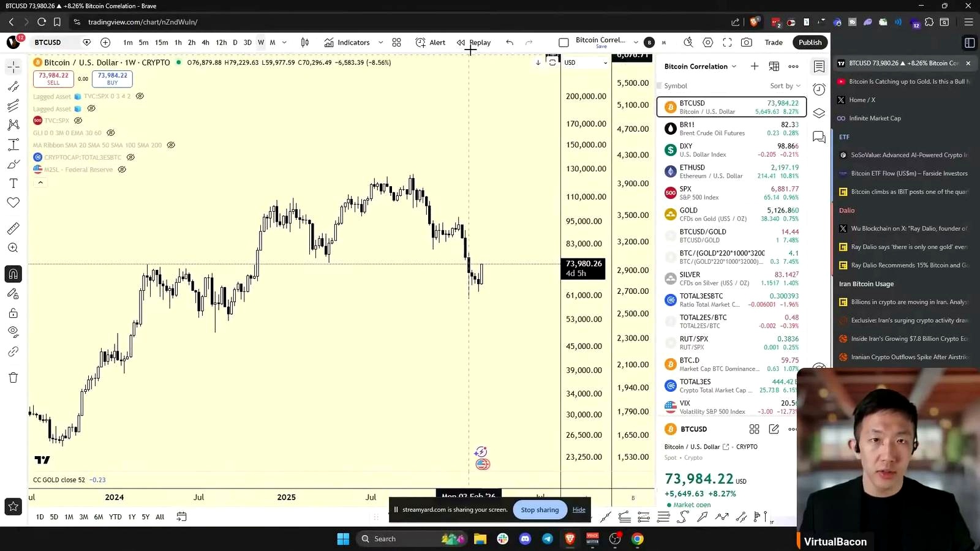The image size is (980, 551).
Task: Select the ruler measure tool
Action: click(x=13, y=228)
